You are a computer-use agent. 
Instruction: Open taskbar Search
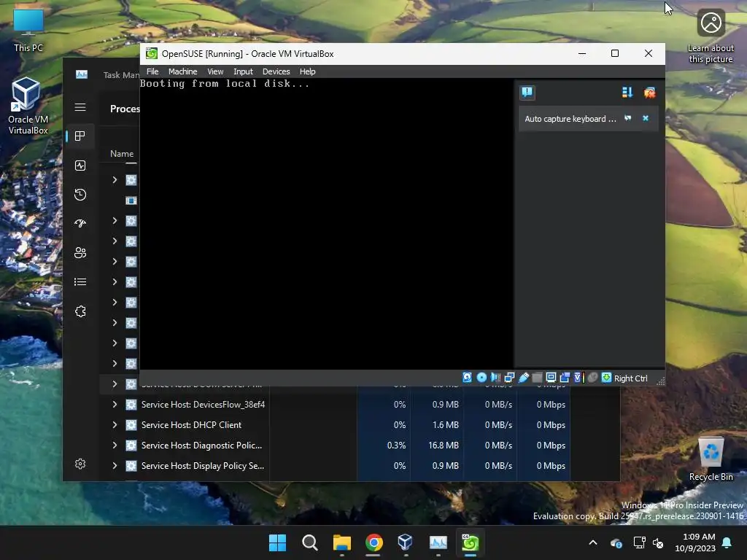(x=309, y=542)
